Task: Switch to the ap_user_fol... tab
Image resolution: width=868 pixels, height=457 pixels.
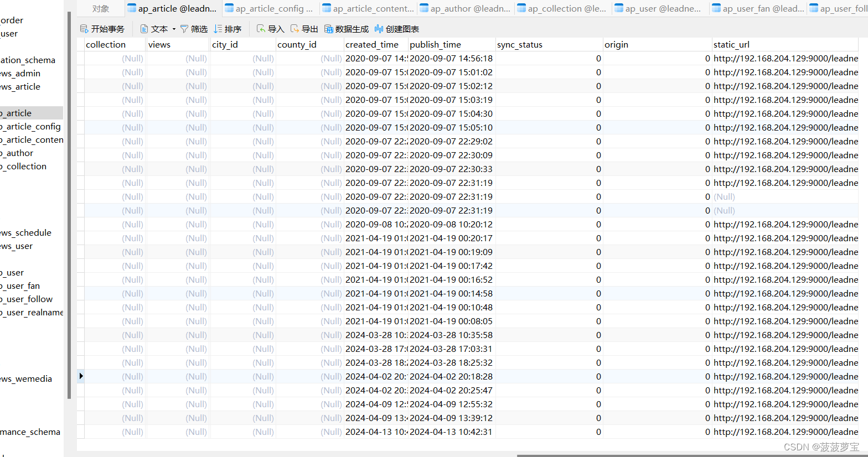Action: coord(838,9)
